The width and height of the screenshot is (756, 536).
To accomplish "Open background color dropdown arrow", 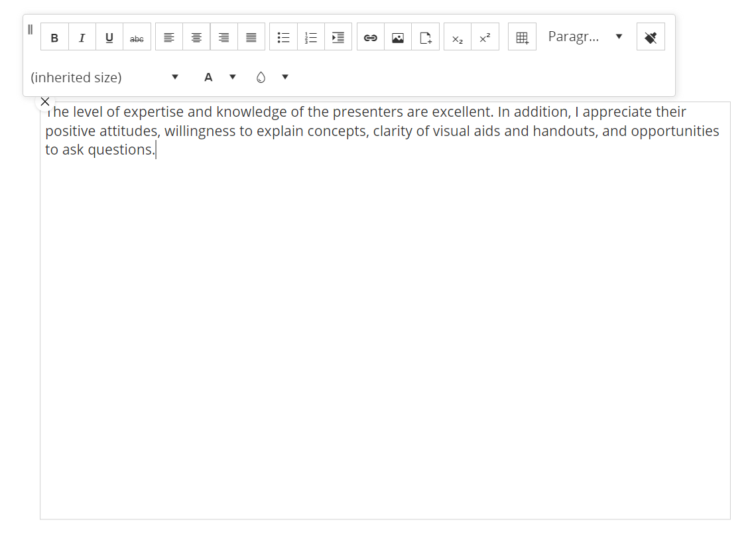I will point(285,77).
